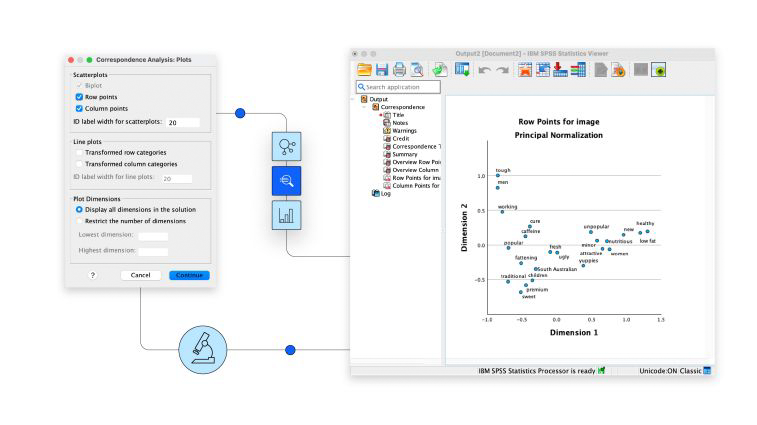Click the magnifier in Search application box
This screenshot has height=425, width=757.
[361, 87]
